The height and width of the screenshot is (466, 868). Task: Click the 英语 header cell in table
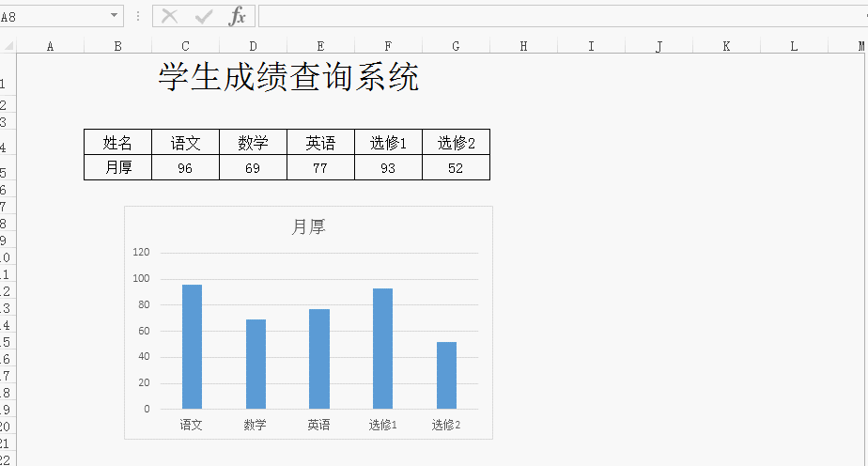point(320,142)
